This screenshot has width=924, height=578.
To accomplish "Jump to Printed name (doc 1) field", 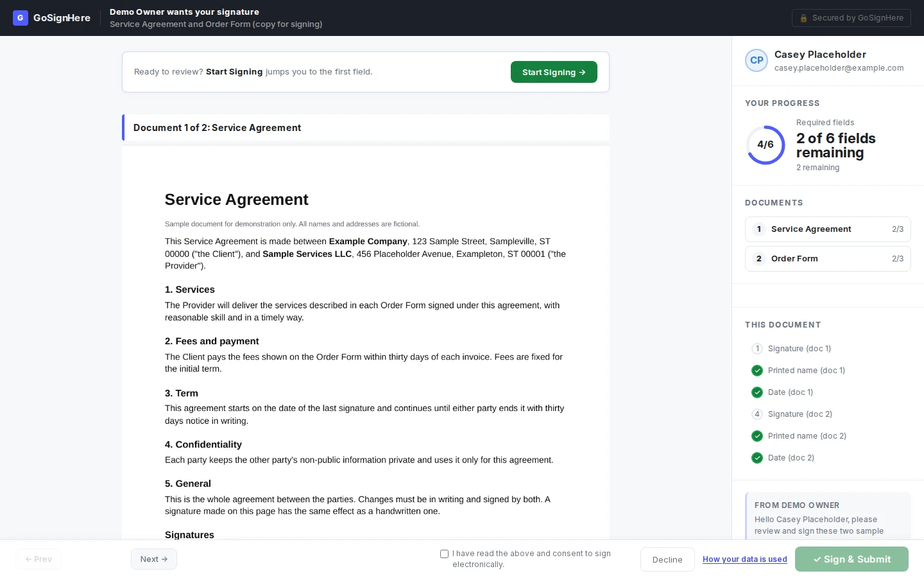I will click(828, 371).
